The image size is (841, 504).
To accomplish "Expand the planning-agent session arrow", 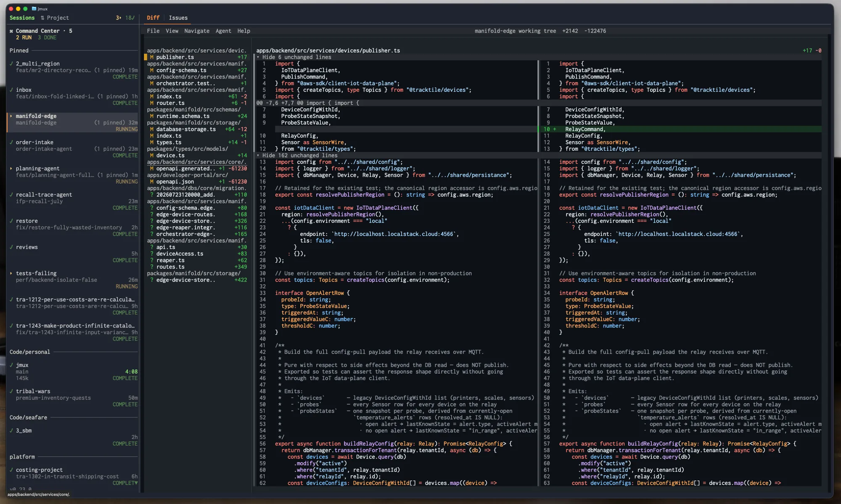I will [11, 169].
